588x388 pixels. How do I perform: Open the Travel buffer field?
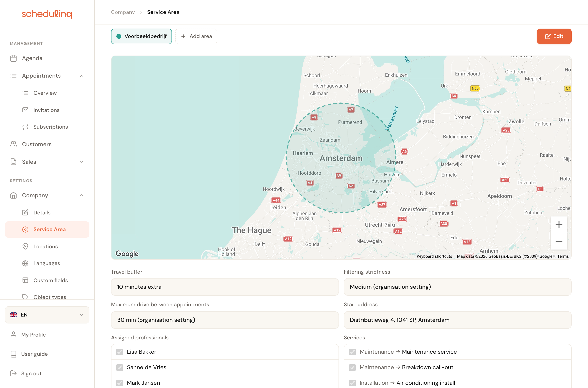coord(225,287)
